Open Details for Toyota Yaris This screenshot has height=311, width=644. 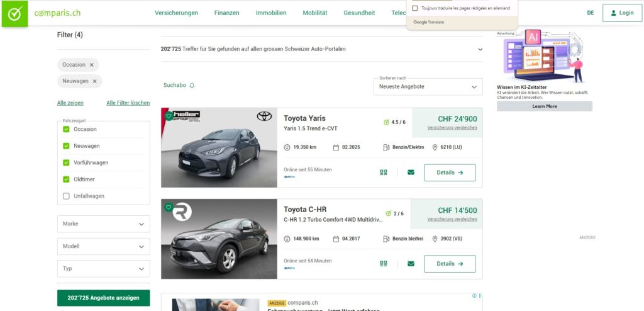(450, 172)
